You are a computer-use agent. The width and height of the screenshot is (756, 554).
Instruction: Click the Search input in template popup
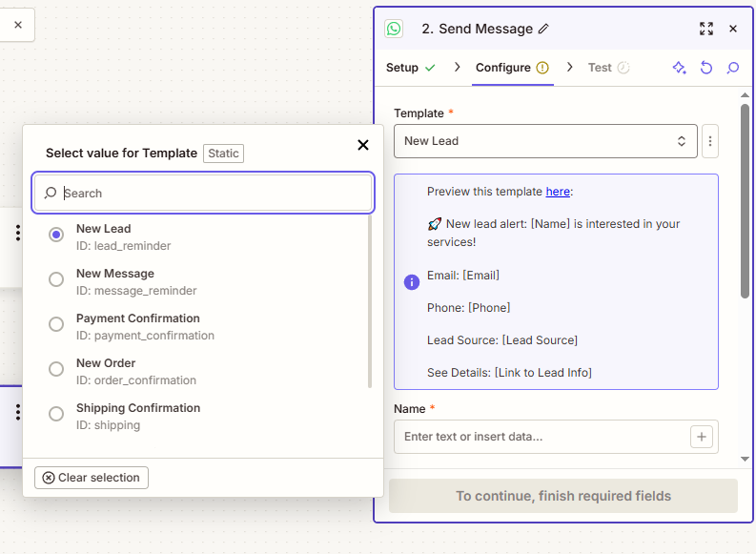pos(203,193)
